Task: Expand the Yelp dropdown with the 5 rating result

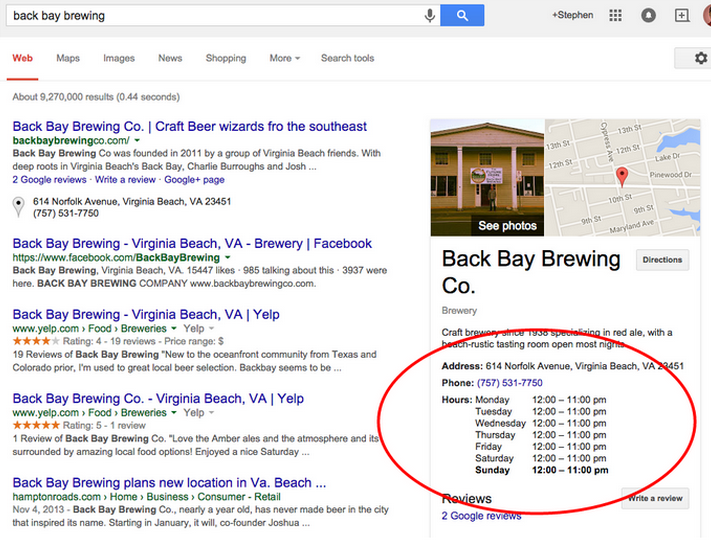Action: coord(199,413)
